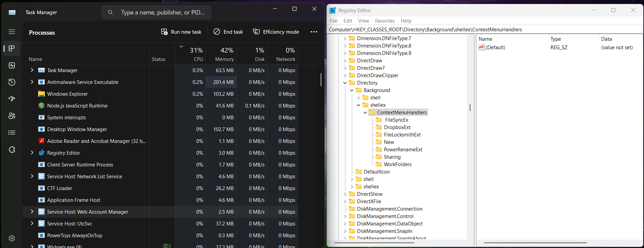Open Registry Editor View menu

coord(363,21)
